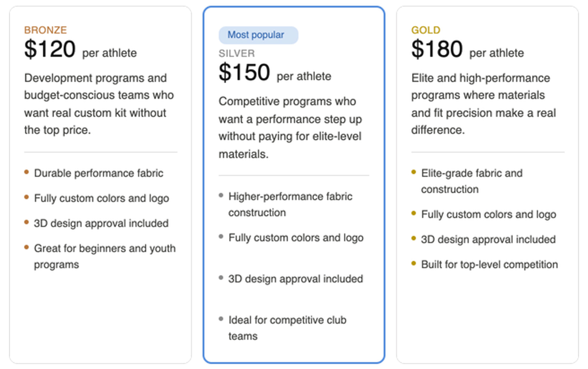Click Durable performance fabric bullet item
Image resolution: width=588 pixels, height=369 pixels.
98,173
